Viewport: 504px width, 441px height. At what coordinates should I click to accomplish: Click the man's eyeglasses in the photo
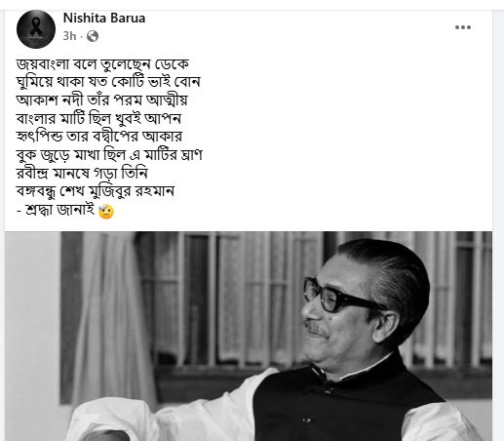click(x=341, y=297)
